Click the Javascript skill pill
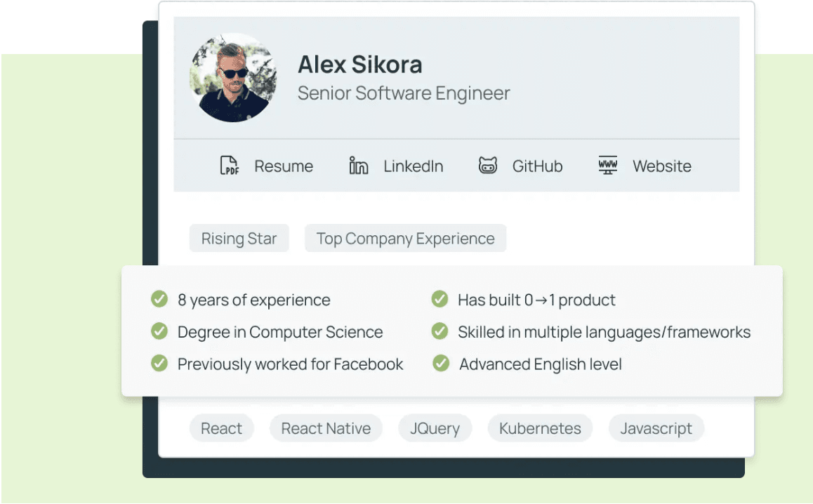813x504 pixels. pos(656,428)
